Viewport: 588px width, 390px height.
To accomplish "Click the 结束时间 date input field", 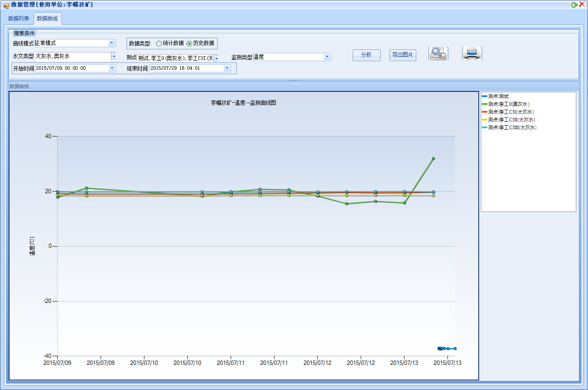I will tap(186, 68).
